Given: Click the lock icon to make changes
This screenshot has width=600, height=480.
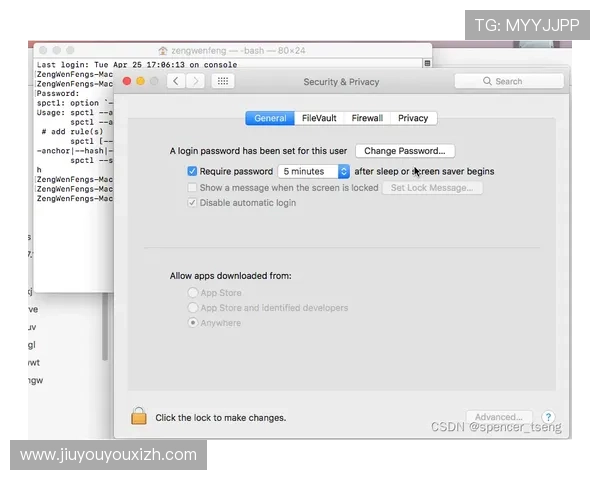Looking at the screenshot, I should pos(139,416).
